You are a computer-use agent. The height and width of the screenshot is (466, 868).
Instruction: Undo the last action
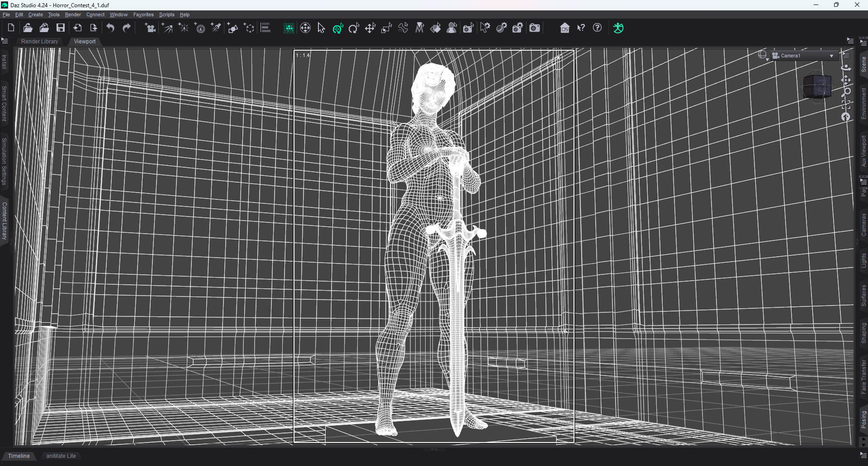(x=110, y=28)
